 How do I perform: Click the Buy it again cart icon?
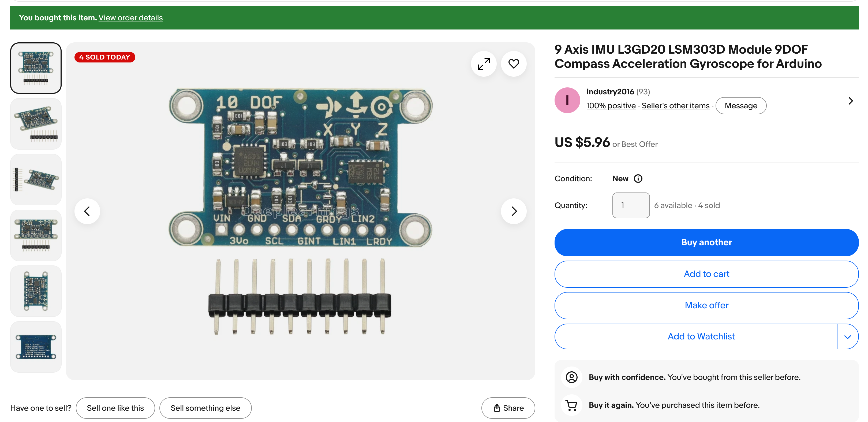571,405
